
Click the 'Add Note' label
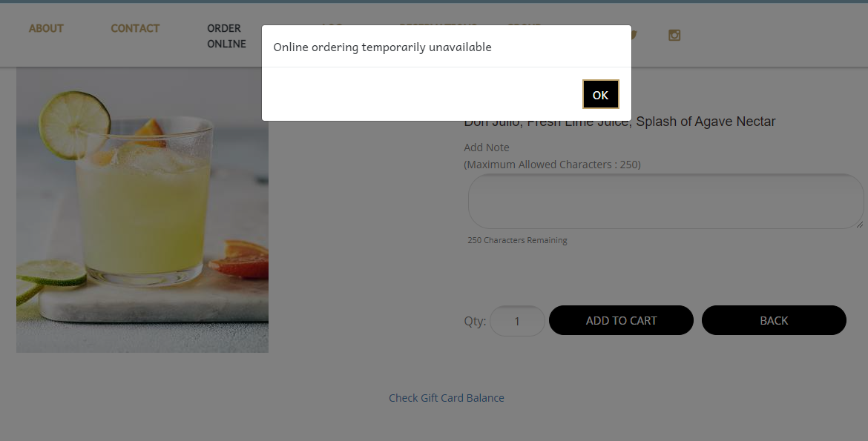click(487, 147)
